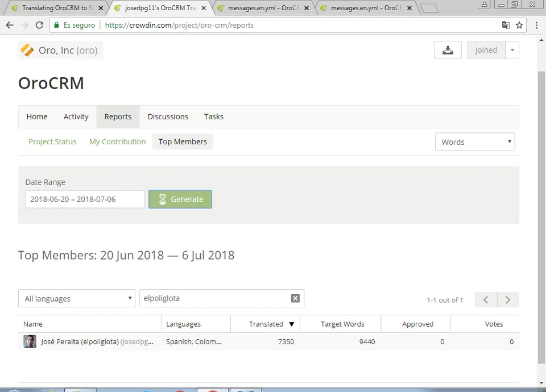Go to the next page of results
This screenshot has width=546, height=392.
pos(508,300)
